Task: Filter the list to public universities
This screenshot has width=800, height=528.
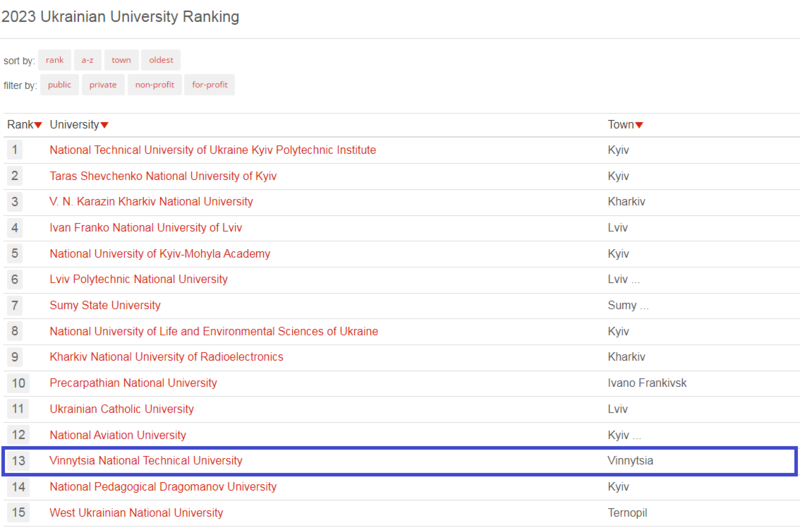Action: pyautogui.click(x=60, y=85)
